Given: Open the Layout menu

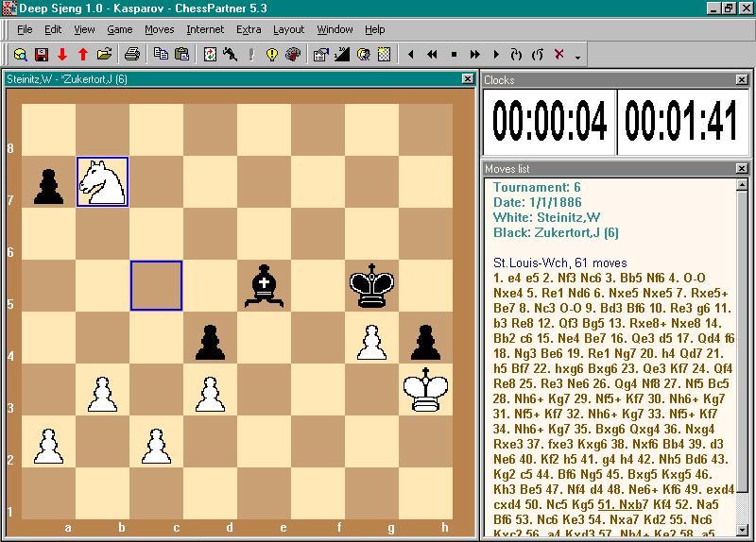Looking at the screenshot, I should tap(288, 29).
